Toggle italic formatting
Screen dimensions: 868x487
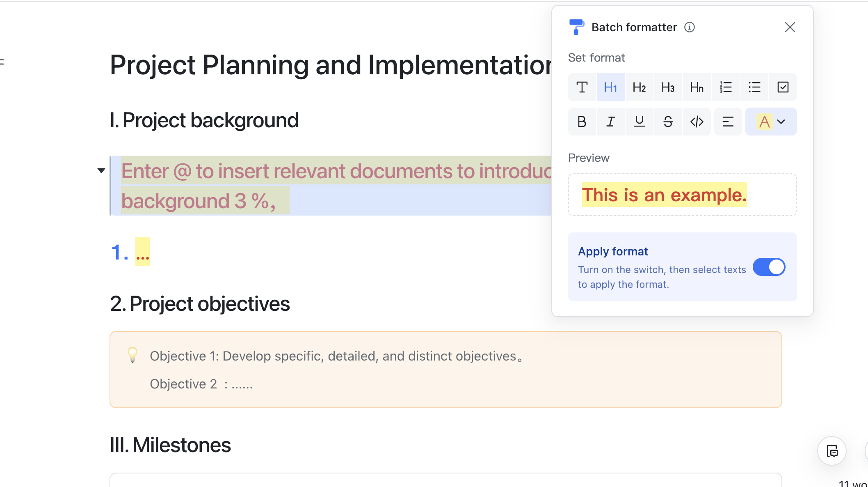pyautogui.click(x=610, y=122)
